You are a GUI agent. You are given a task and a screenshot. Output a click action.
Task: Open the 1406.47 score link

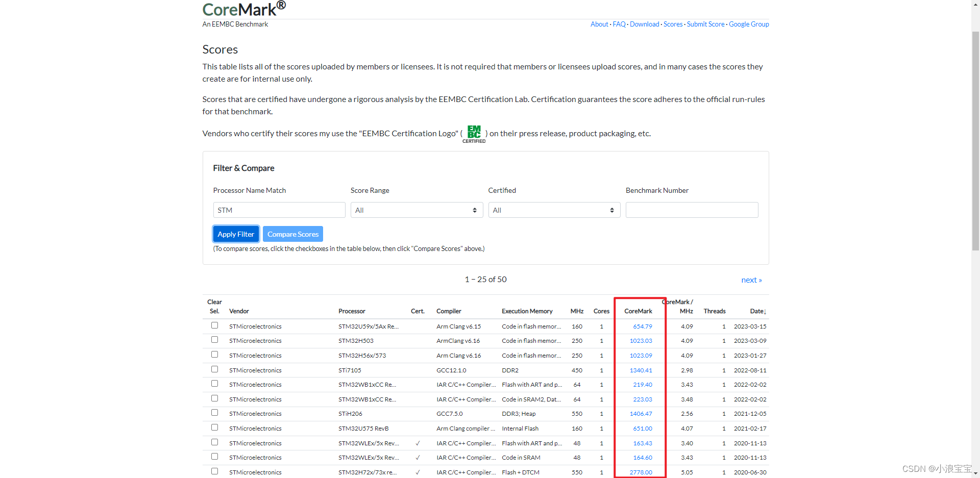point(641,414)
